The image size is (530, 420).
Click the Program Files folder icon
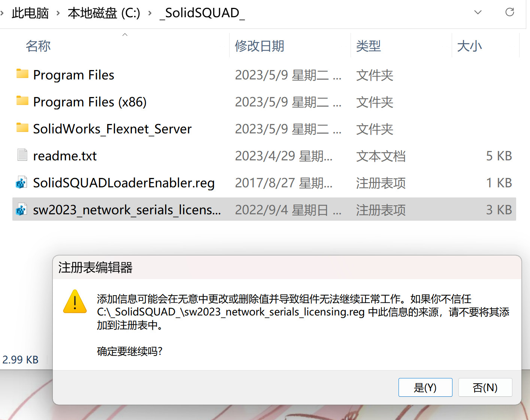pyautogui.click(x=22, y=74)
